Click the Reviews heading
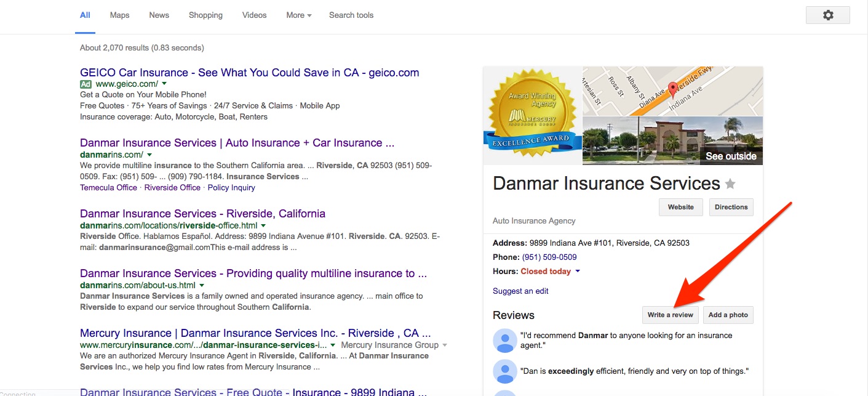 [x=514, y=315]
